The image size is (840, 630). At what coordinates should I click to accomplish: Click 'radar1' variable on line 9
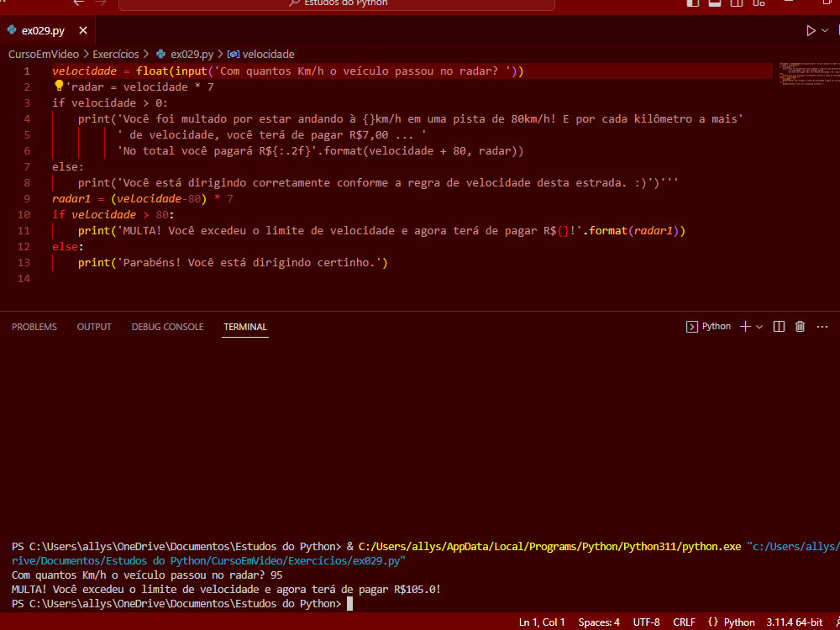pyautogui.click(x=71, y=199)
